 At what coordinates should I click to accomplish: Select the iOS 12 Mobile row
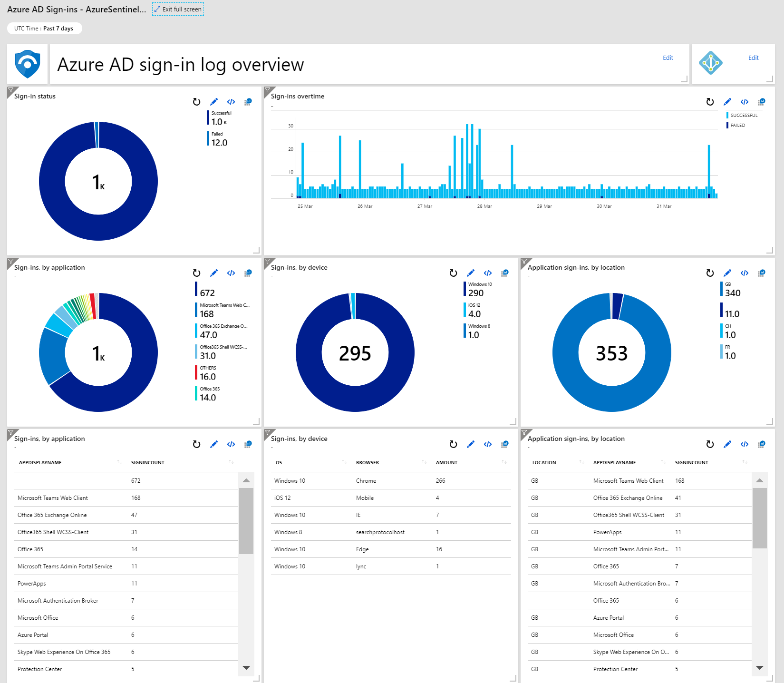pos(391,498)
